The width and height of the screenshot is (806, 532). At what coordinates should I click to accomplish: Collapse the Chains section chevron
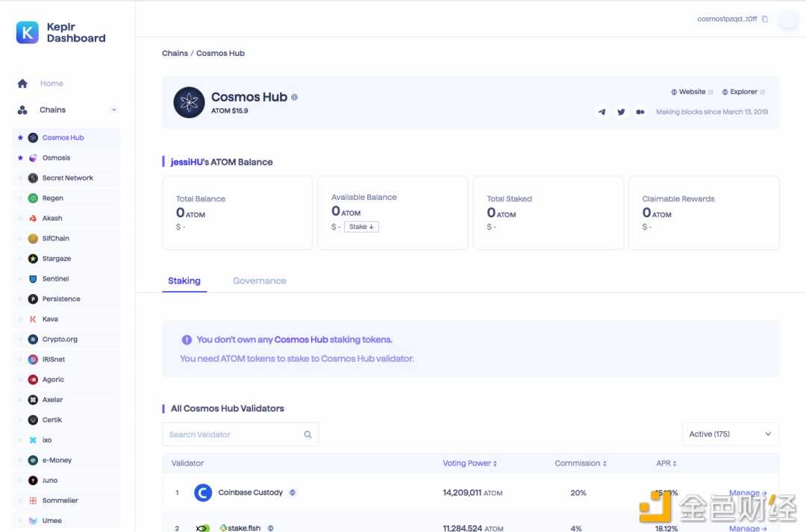tap(114, 110)
